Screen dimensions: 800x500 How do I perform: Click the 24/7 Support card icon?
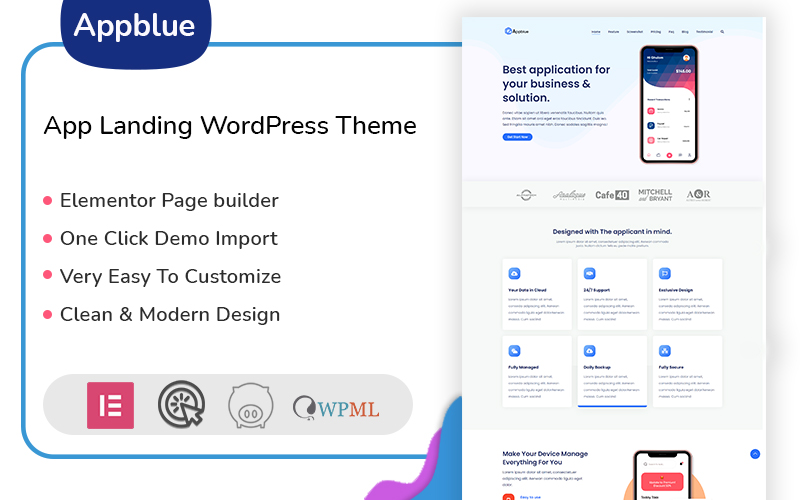589,273
